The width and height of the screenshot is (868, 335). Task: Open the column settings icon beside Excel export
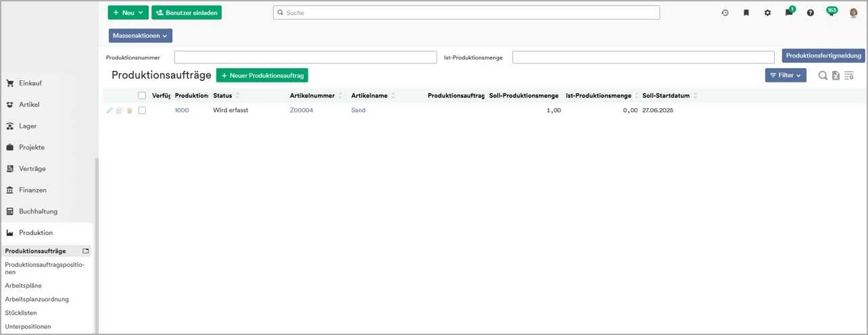[849, 76]
